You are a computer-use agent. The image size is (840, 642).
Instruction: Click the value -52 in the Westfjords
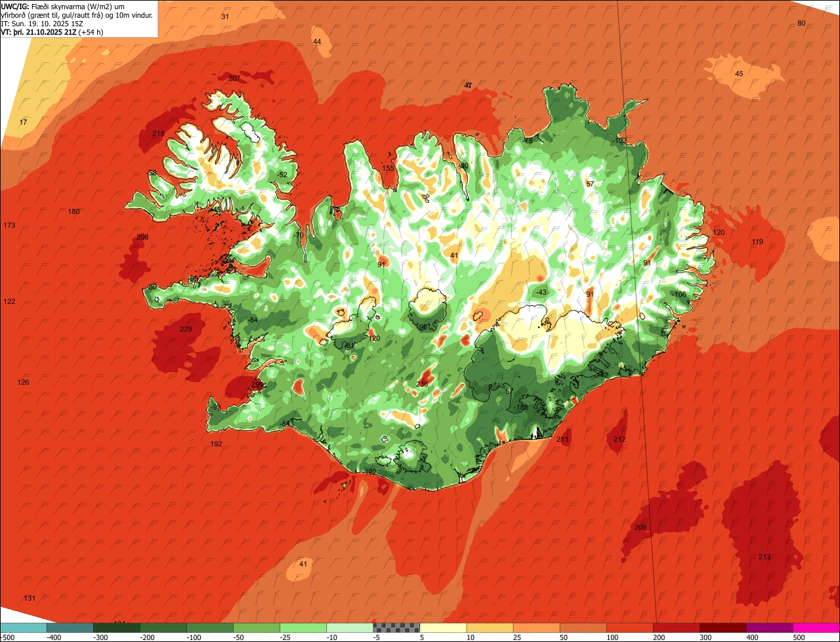[x=282, y=175]
